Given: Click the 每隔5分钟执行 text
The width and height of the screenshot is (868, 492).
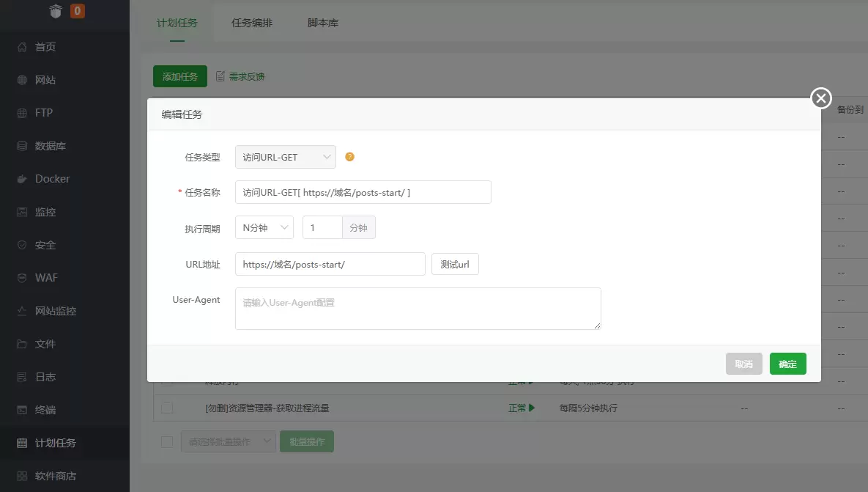Looking at the screenshot, I should [588, 408].
